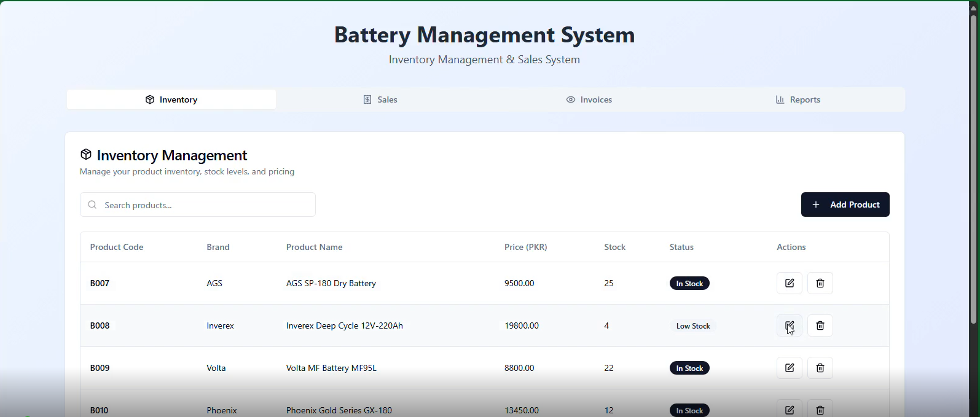Delete the B009 Volta MF Battery product
The image size is (980, 417).
(x=820, y=368)
